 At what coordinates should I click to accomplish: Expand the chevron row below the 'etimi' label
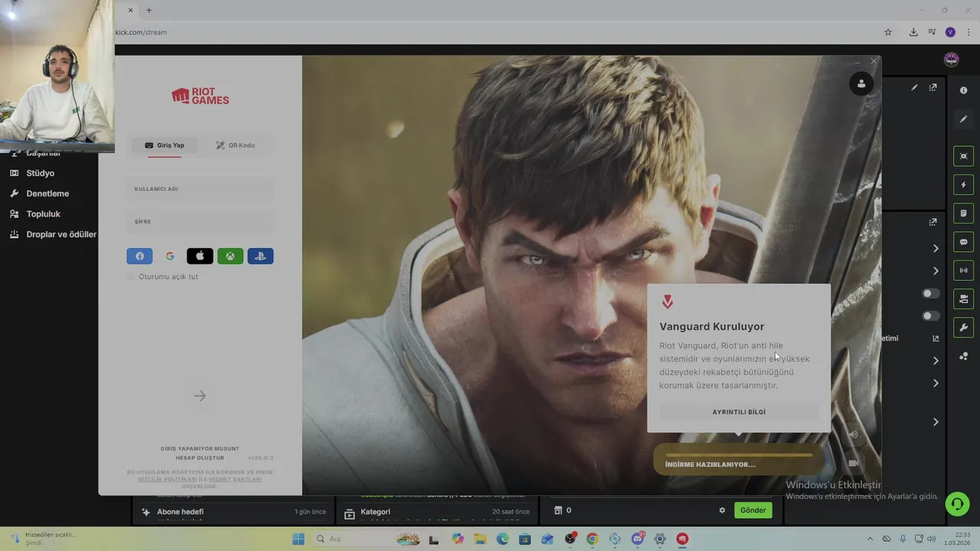coord(936,360)
